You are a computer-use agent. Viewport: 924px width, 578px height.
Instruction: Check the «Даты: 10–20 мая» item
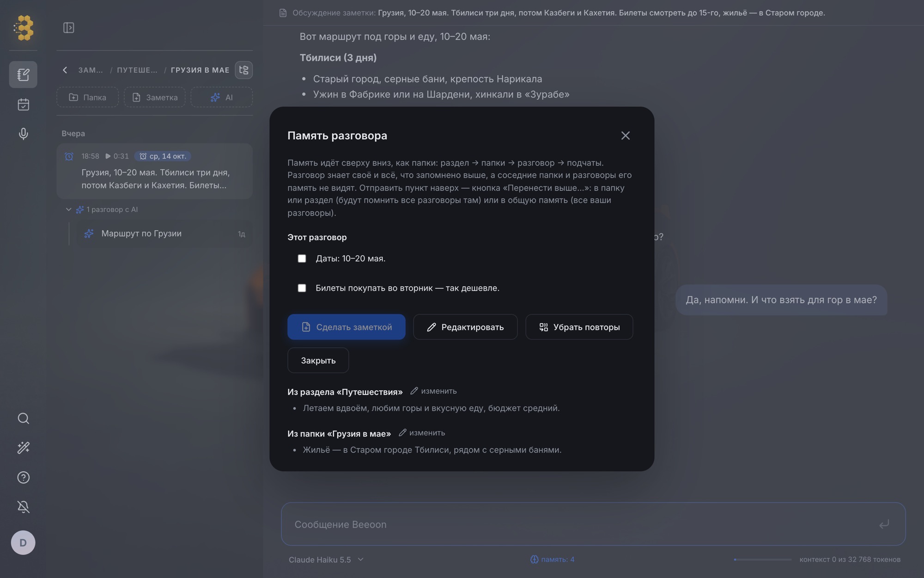302,258
